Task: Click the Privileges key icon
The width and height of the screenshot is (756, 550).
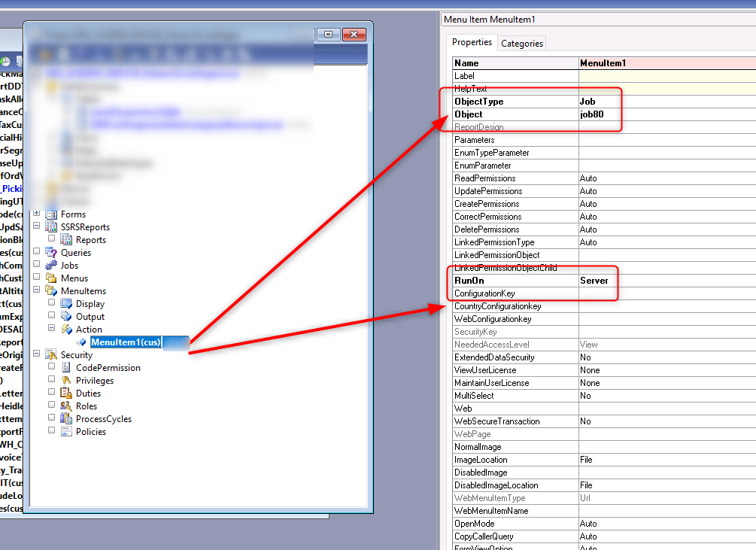Action: point(66,381)
